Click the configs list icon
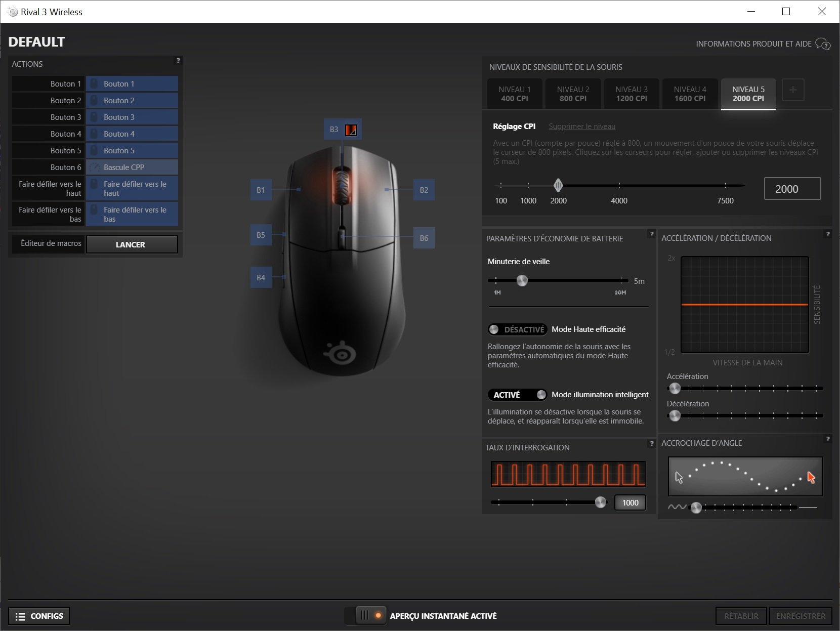 pos(20,616)
